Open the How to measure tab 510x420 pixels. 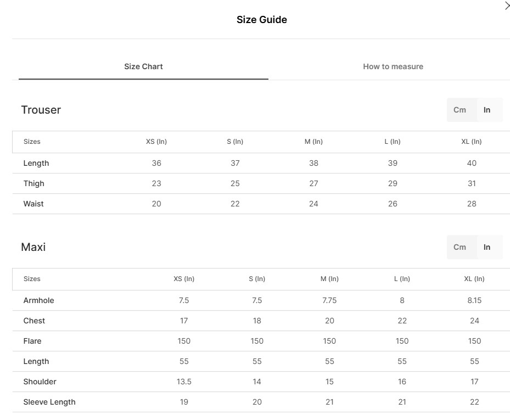coord(393,66)
